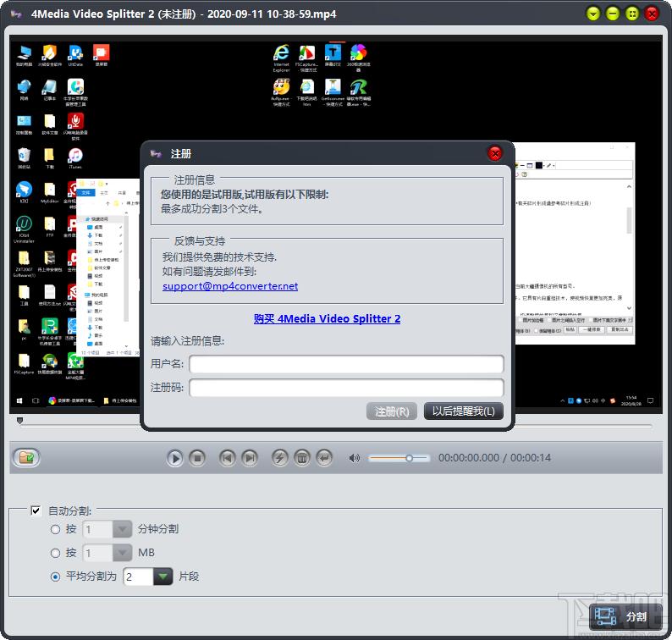Click the 注册(R) button
This screenshot has width=672, height=640.
click(x=392, y=411)
